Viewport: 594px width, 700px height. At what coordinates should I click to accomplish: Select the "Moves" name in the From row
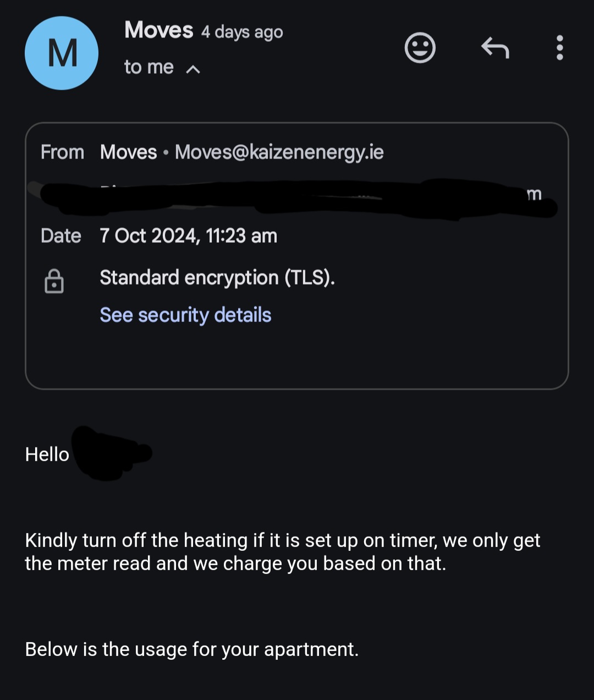coord(129,152)
